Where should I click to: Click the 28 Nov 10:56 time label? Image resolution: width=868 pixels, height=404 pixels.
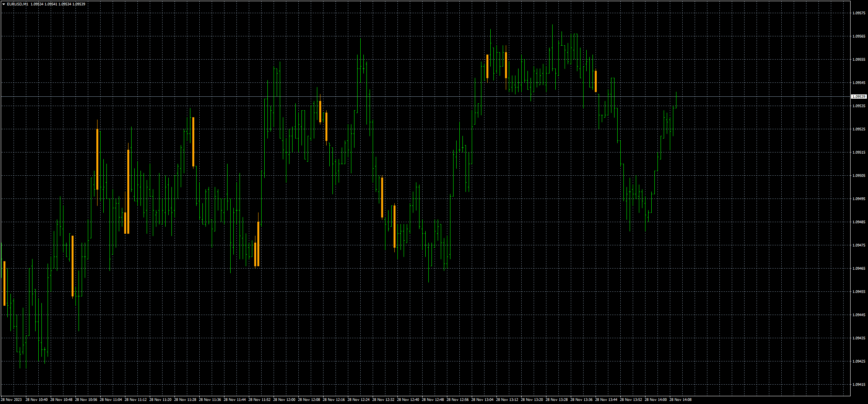pyautogui.click(x=86, y=400)
